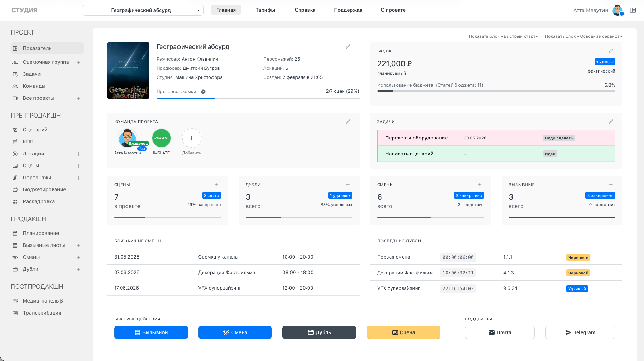The width and height of the screenshot is (644, 361).
Task: Open Тарифы in top menu
Action: click(x=265, y=10)
